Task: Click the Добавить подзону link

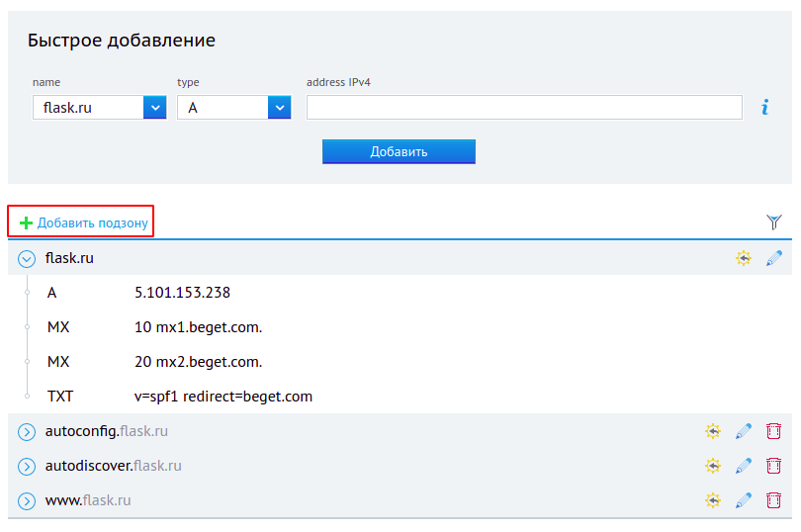Action: pos(92,223)
